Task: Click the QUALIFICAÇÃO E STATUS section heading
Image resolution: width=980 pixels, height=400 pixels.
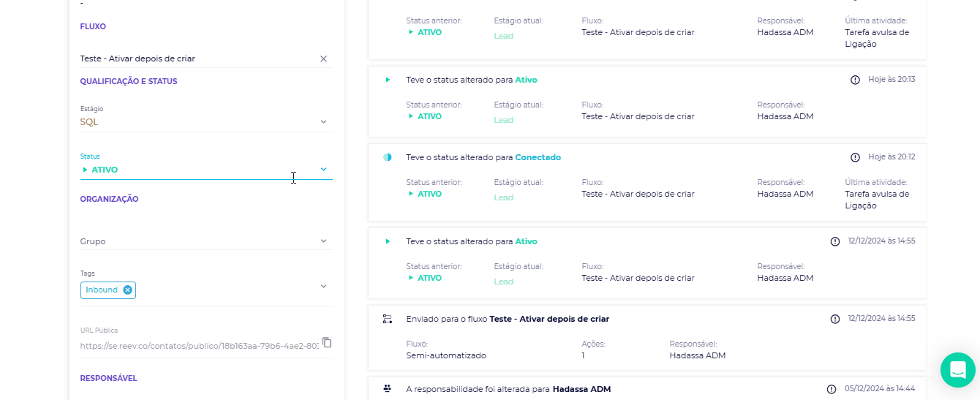Action: (x=129, y=81)
